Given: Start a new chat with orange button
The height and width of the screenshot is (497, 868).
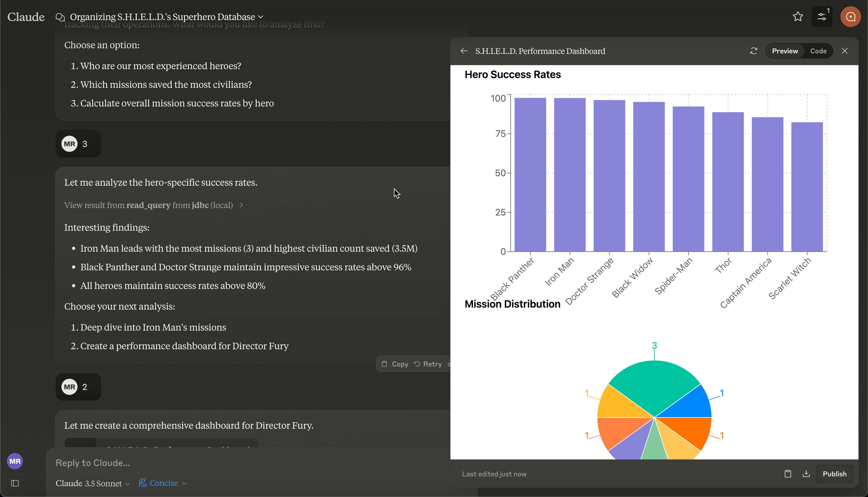Looking at the screenshot, I should (850, 16).
